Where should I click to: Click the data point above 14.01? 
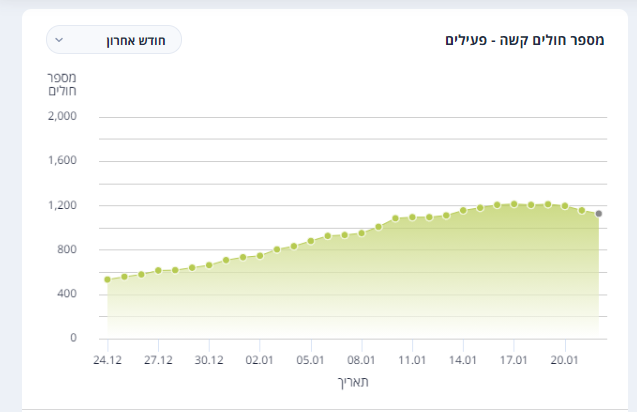pos(463,210)
